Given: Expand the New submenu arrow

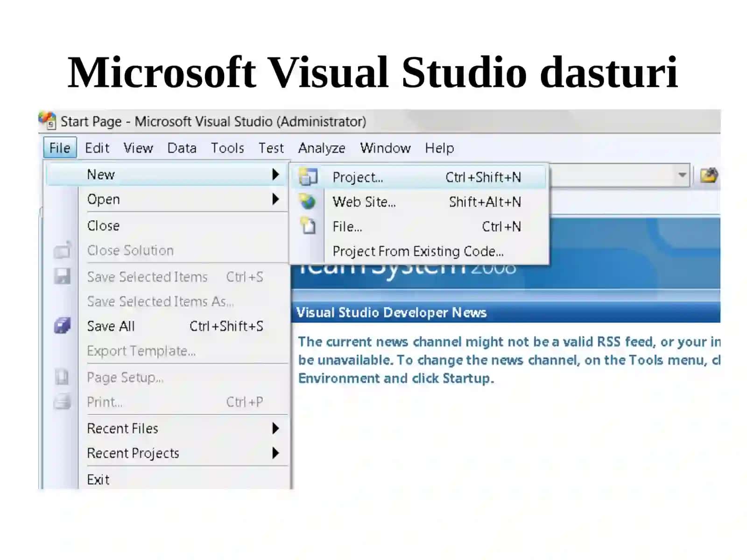Looking at the screenshot, I should pos(275,175).
